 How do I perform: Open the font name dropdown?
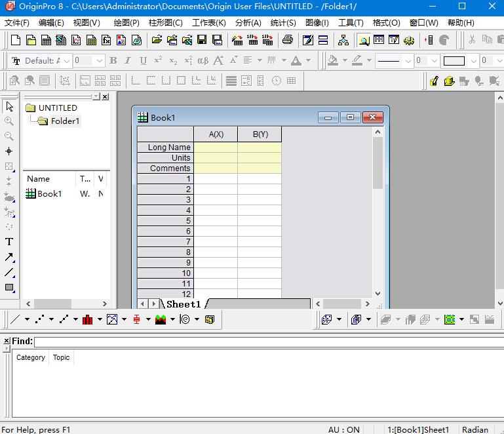point(67,61)
